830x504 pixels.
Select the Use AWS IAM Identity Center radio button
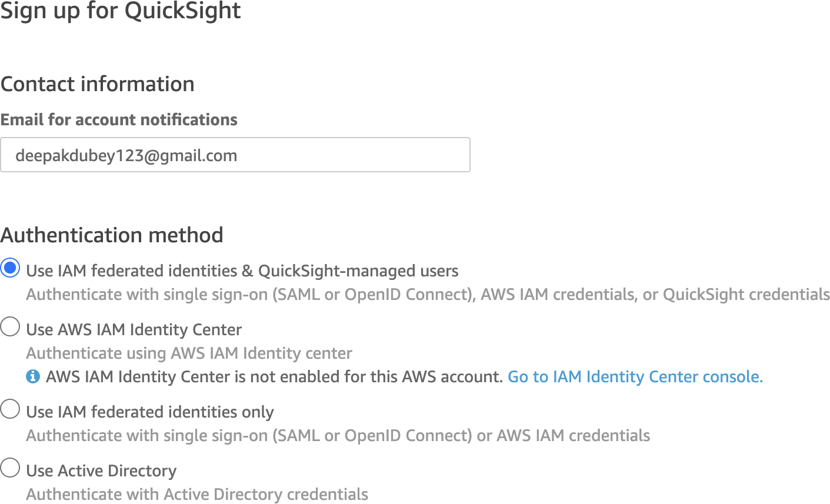11,326
